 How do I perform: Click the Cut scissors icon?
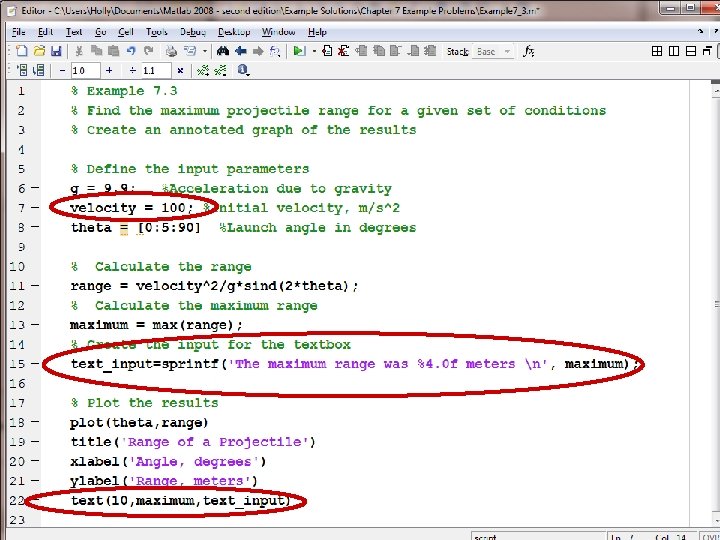[x=79, y=51]
